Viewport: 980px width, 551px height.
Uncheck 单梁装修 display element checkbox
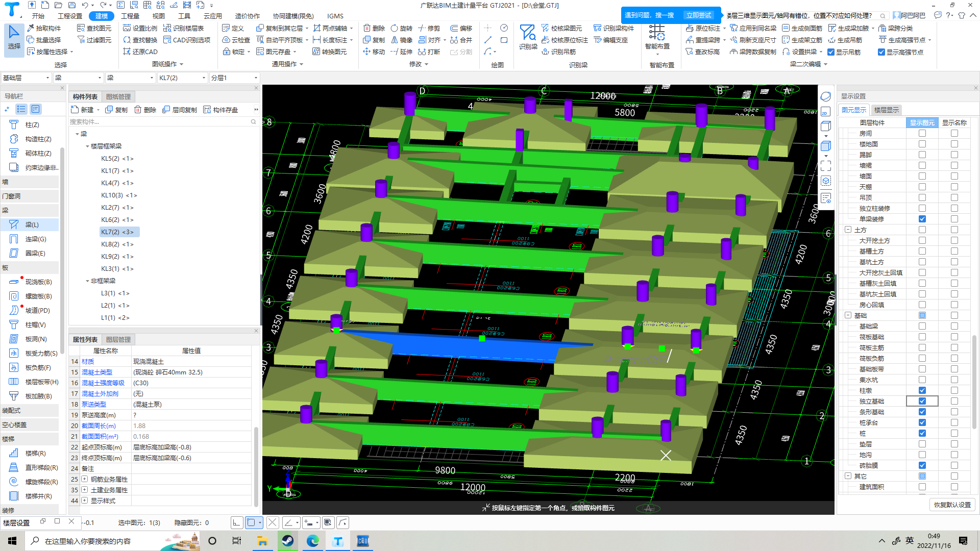click(x=922, y=219)
